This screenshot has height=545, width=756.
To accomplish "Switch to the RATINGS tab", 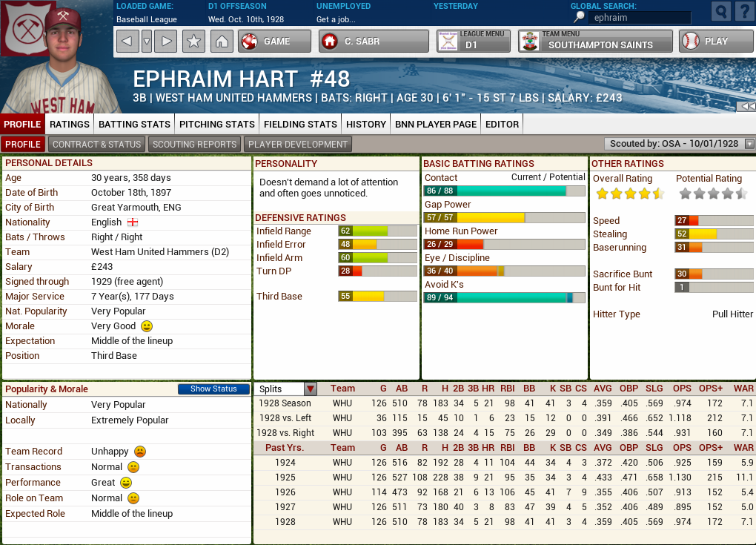I will 70,124.
